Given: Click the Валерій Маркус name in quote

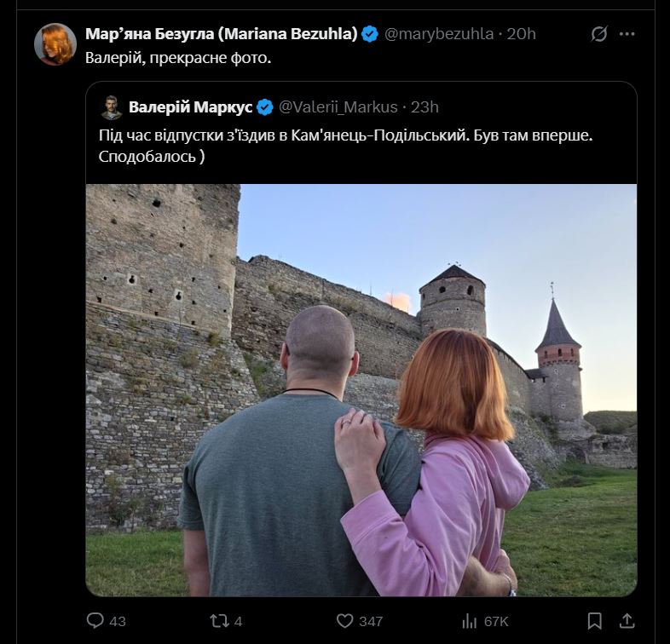Looking at the screenshot, I should click(188, 106).
